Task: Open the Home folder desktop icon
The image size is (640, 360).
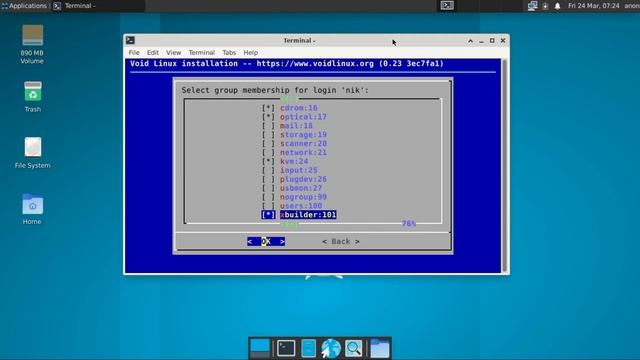Action: coord(32,209)
